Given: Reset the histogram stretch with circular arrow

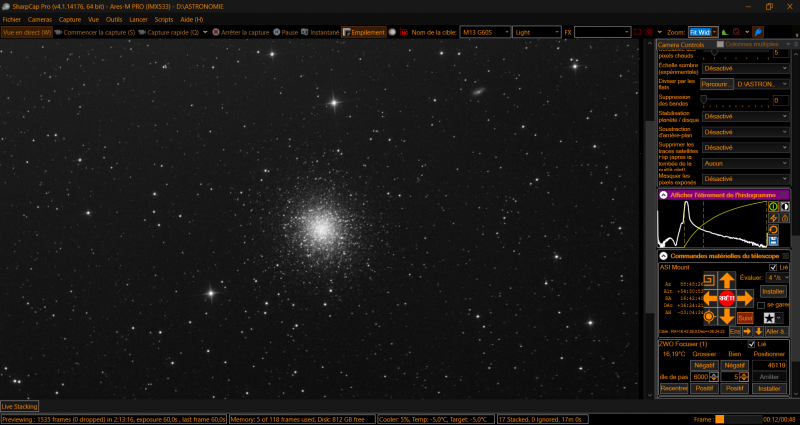Looking at the screenshot, I should (x=773, y=230).
